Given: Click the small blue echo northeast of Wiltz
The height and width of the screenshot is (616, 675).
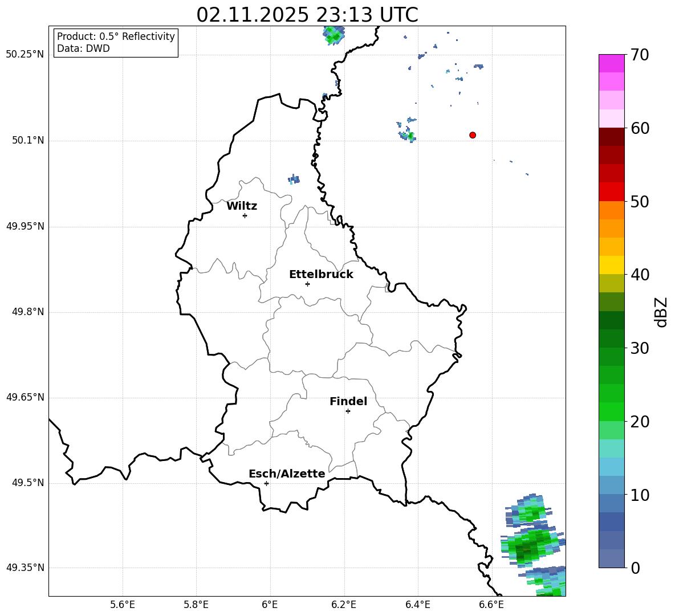Looking at the screenshot, I should point(294,179).
